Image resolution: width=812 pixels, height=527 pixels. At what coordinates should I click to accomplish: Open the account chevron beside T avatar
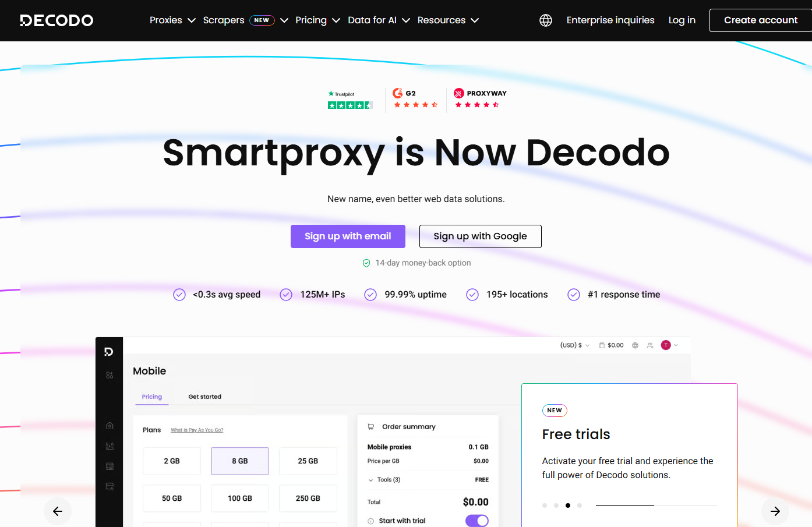click(676, 345)
